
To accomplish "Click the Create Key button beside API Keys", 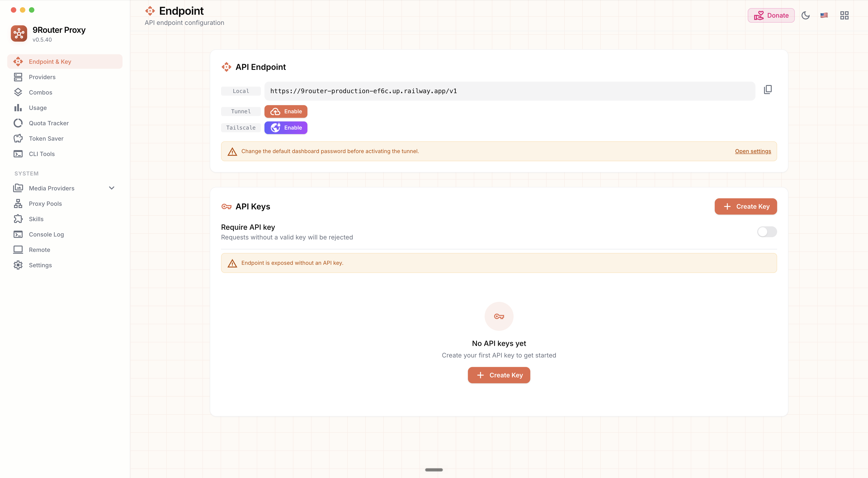I will (x=746, y=207).
